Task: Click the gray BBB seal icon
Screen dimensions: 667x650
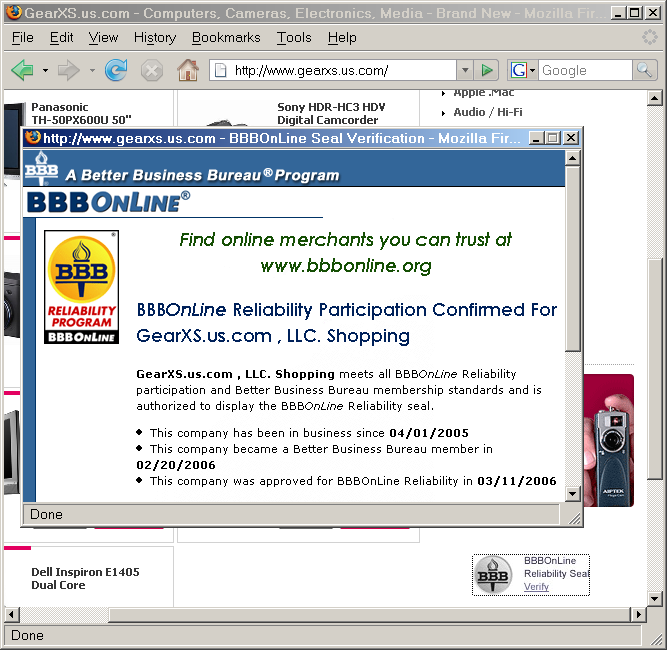Action: tap(493, 575)
